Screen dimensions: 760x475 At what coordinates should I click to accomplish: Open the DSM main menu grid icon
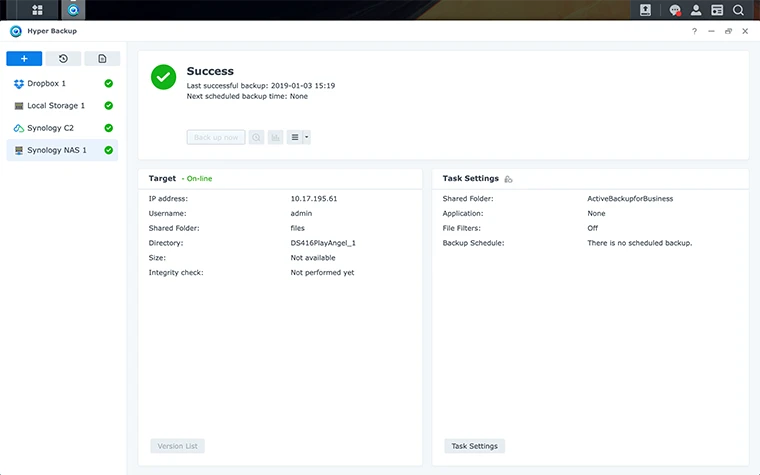click(x=37, y=10)
